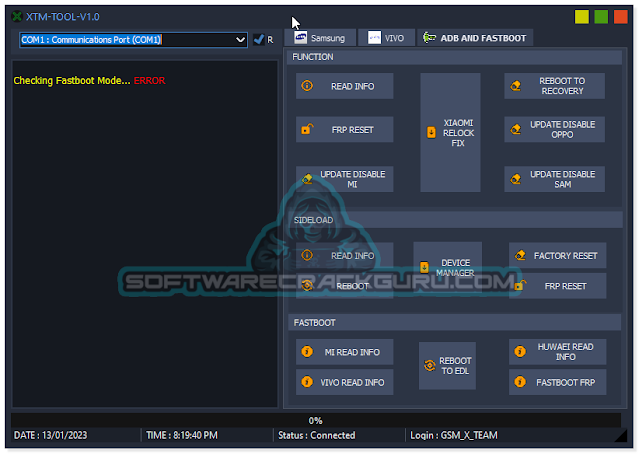This screenshot has width=639, height=454.
Task: Click the SIDELOAD section header
Action: pyautogui.click(x=455, y=220)
